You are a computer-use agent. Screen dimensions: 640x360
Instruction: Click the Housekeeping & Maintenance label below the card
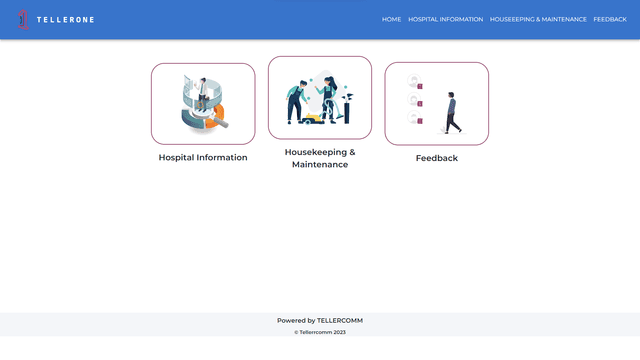click(x=320, y=158)
